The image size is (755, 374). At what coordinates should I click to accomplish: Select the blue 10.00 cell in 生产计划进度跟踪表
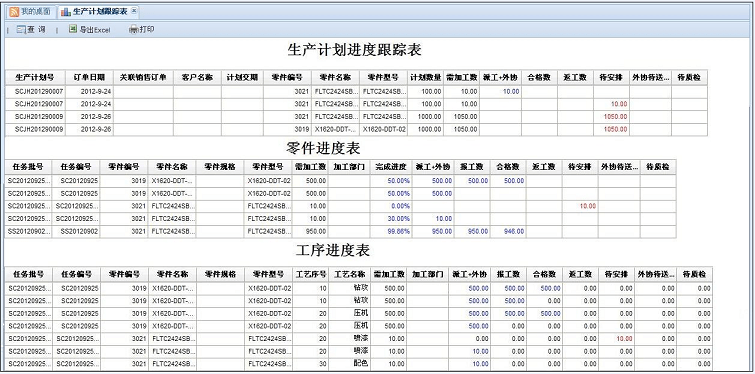[500, 91]
